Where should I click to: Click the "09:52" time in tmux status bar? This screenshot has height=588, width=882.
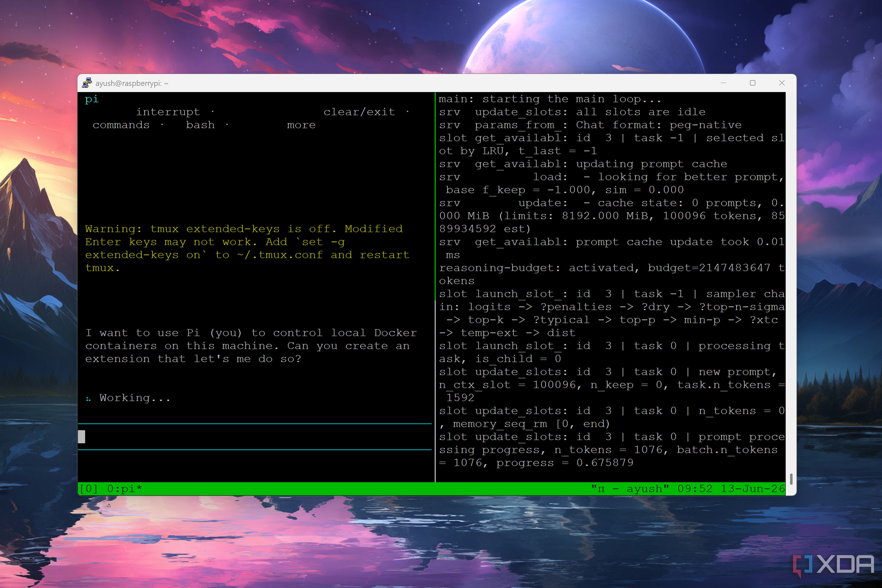click(695, 489)
